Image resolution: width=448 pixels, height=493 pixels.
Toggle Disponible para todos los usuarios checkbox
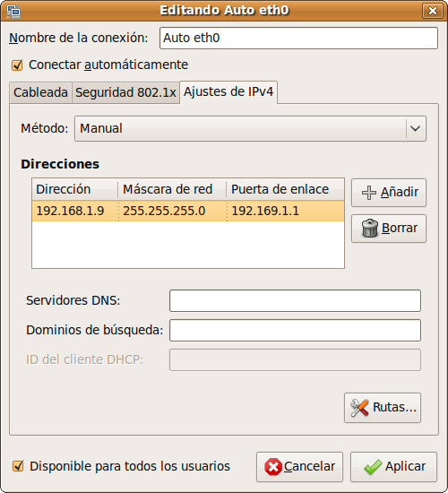(x=18, y=466)
